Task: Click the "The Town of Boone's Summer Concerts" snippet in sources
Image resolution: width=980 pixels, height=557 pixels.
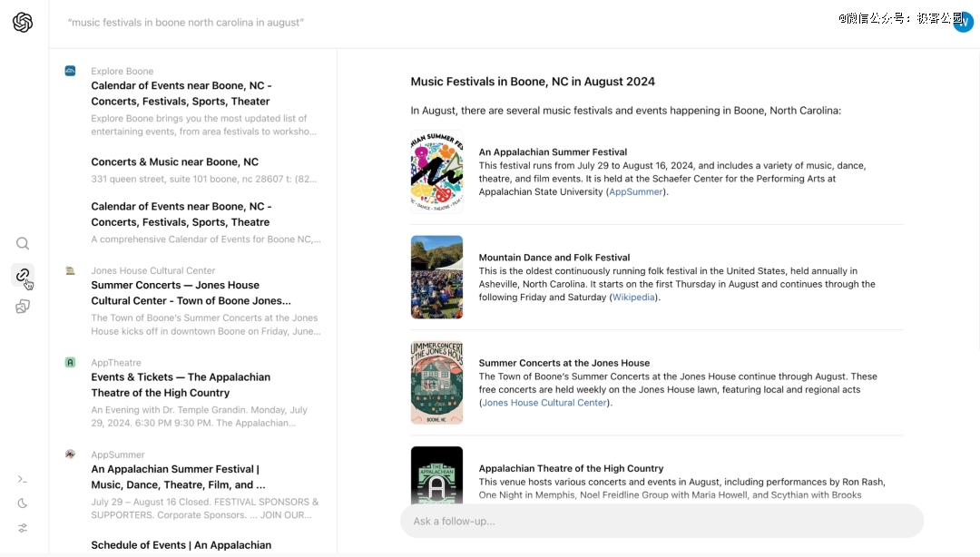Action: (x=206, y=325)
